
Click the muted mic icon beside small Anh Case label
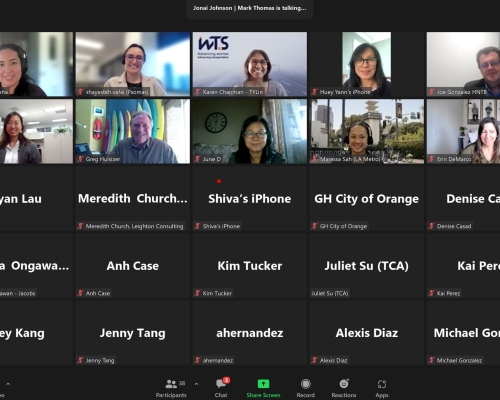(80, 293)
